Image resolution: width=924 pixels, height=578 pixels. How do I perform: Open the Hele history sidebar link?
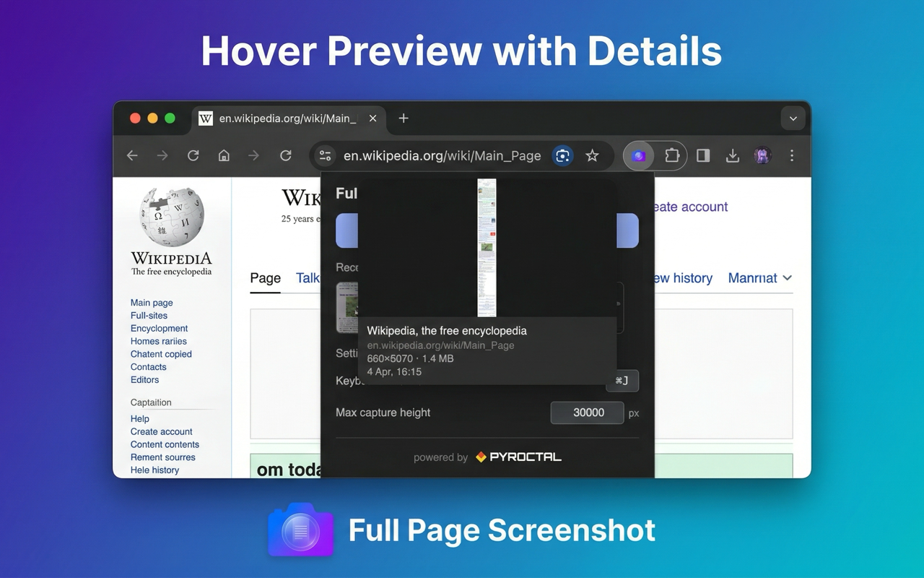coord(154,470)
